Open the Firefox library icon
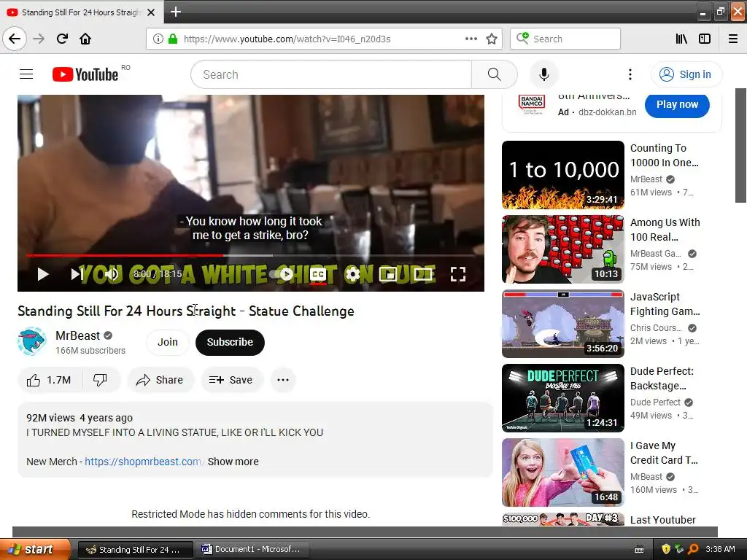 click(x=681, y=39)
